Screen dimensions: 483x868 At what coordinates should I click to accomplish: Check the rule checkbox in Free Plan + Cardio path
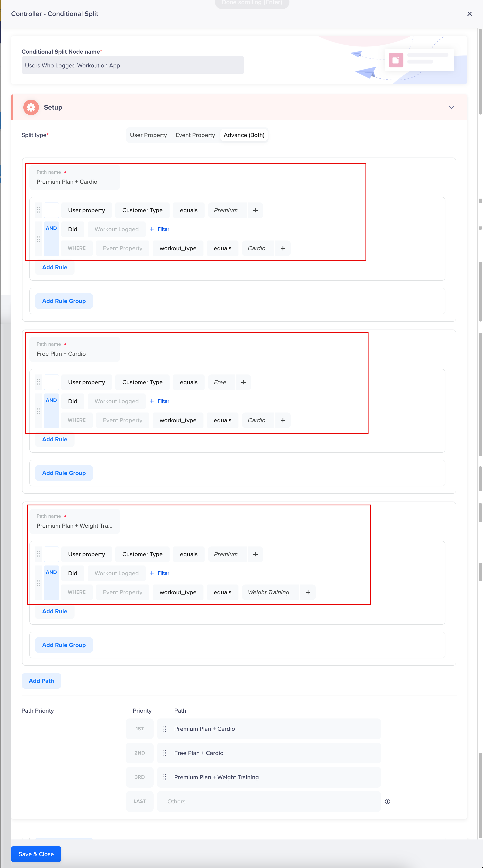click(51, 382)
